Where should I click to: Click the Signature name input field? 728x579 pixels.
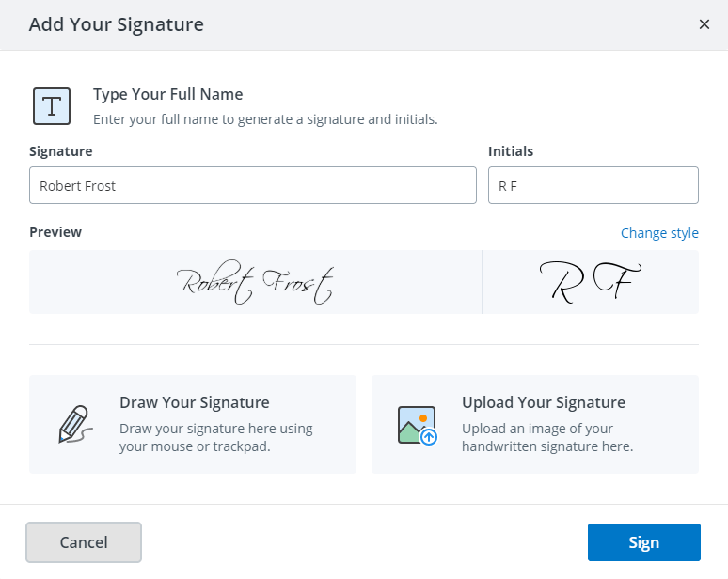coord(252,185)
